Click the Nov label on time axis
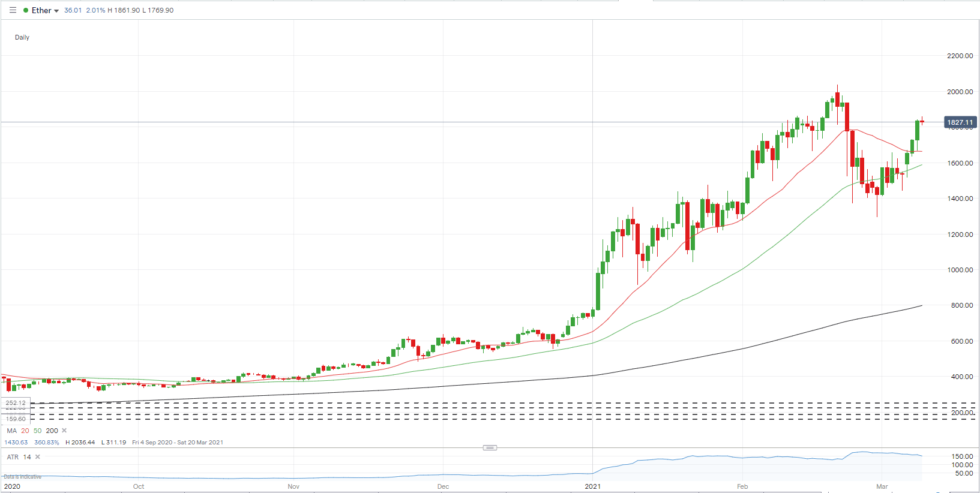The width and height of the screenshot is (980, 493). coord(293,486)
